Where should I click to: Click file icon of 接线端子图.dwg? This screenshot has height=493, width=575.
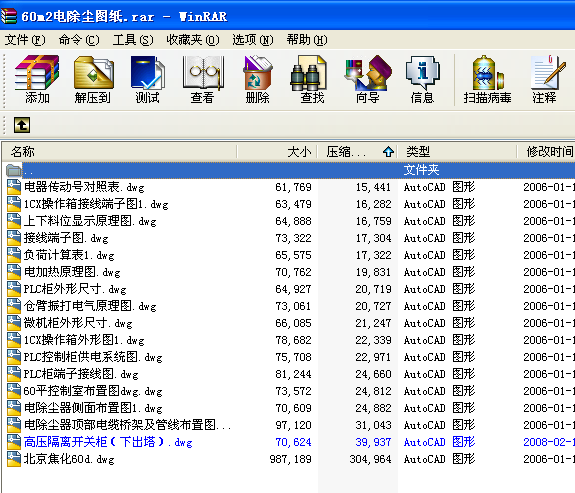point(14,238)
